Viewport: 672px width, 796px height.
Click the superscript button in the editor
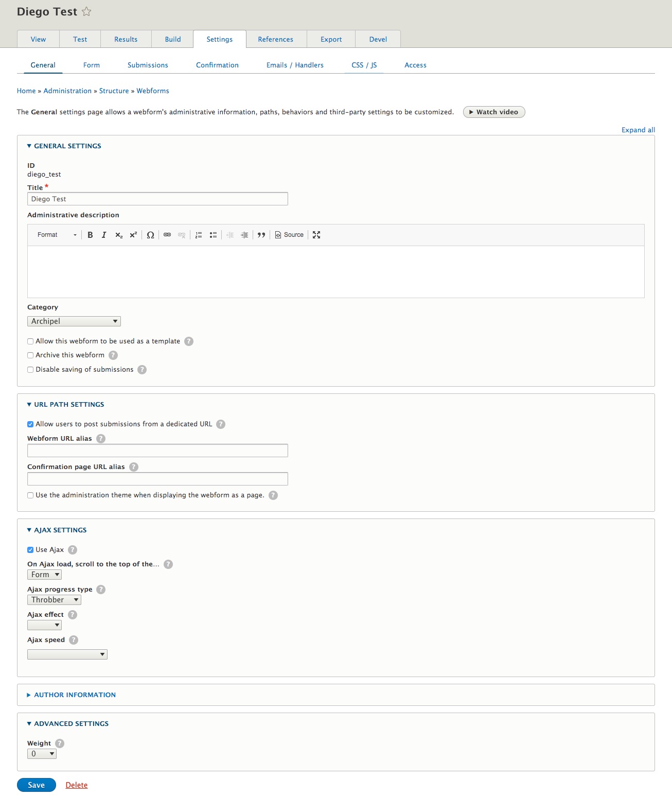(133, 235)
